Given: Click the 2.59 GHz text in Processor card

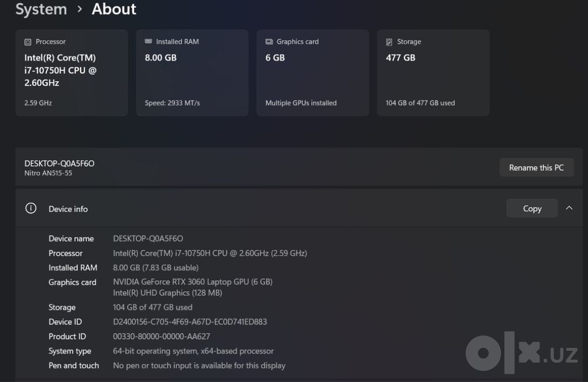Looking at the screenshot, I should [38, 103].
